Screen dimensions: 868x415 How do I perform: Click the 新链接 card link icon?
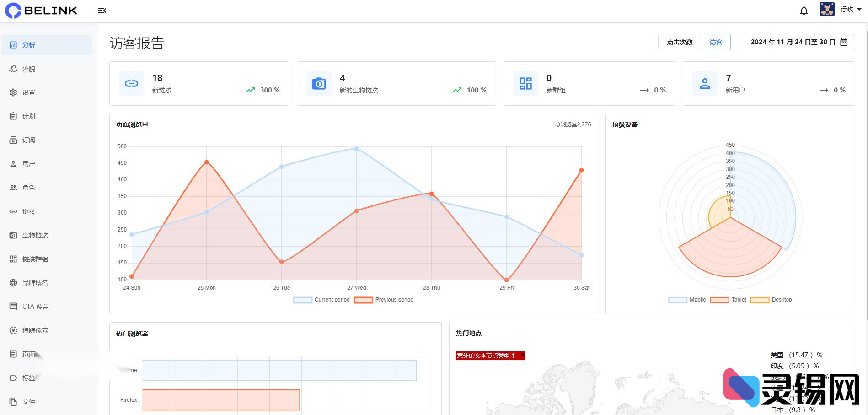(x=131, y=83)
